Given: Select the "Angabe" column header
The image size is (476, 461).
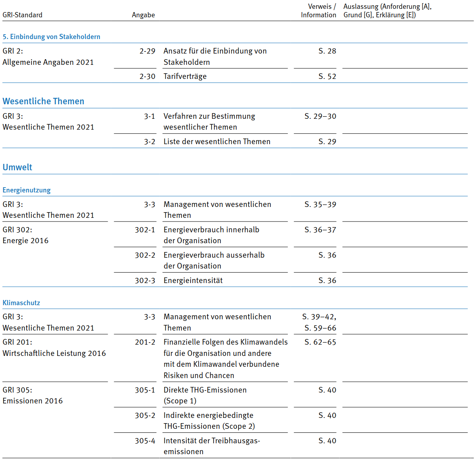Looking at the screenshot, I should tap(143, 15).
